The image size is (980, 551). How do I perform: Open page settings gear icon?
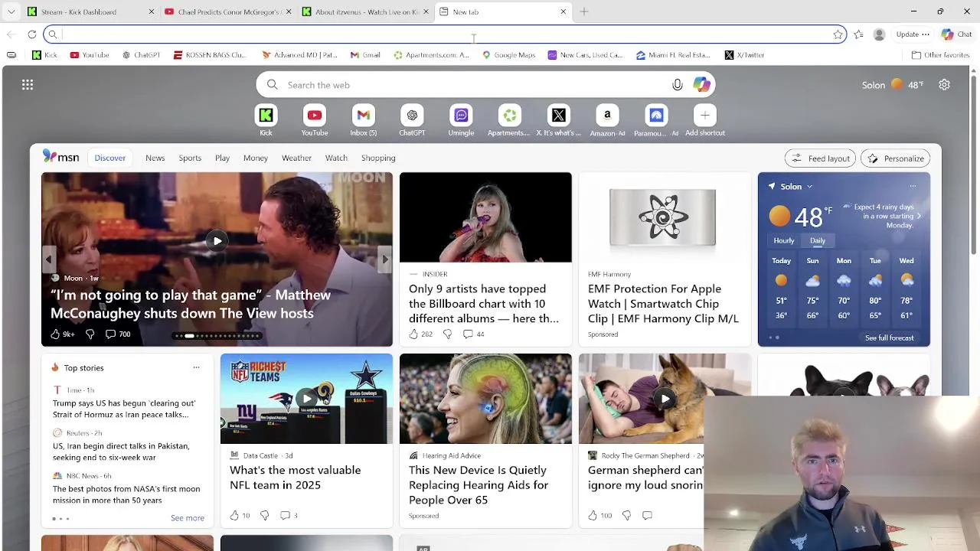[x=944, y=85]
